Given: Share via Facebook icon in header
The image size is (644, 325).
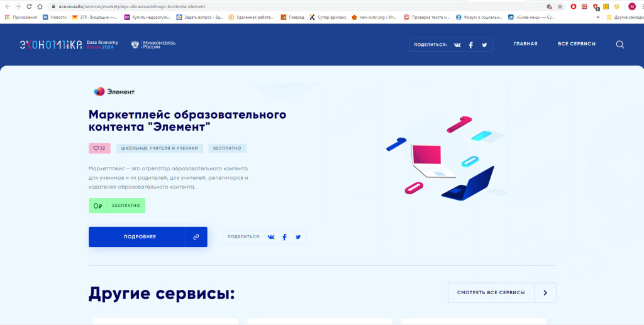Looking at the screenshot, I should point(470,45).
